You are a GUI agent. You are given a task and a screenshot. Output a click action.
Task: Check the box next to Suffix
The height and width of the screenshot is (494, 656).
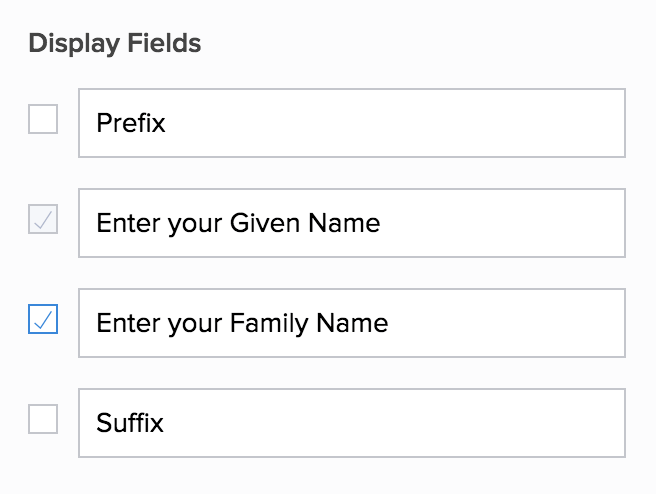tap(43, 420)
